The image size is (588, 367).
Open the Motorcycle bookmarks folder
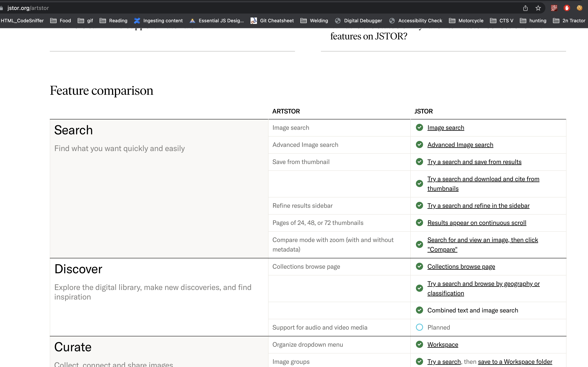point(466,21)
